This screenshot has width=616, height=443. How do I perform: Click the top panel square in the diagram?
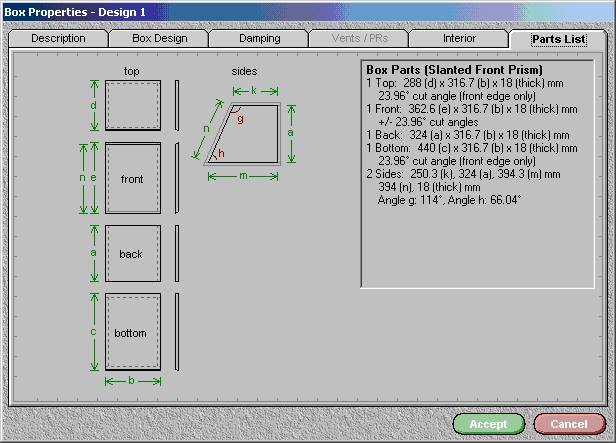[x=132, y=105]
